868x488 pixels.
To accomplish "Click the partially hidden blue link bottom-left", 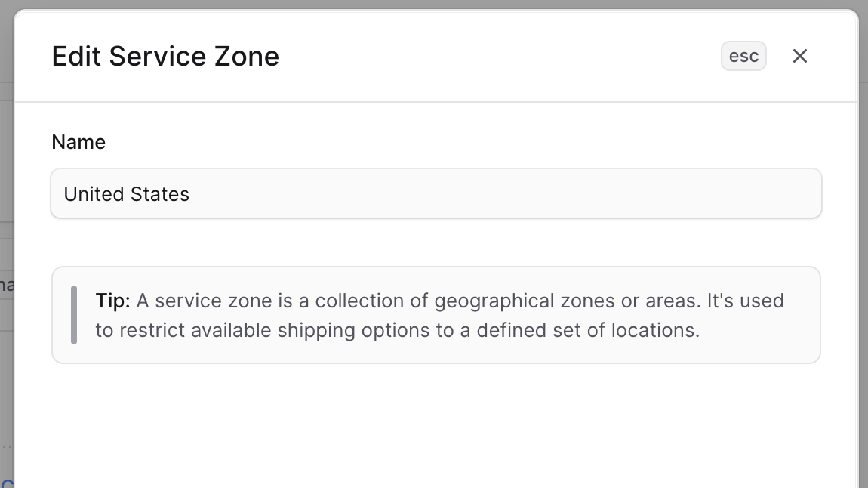I will tap(7, 483).
